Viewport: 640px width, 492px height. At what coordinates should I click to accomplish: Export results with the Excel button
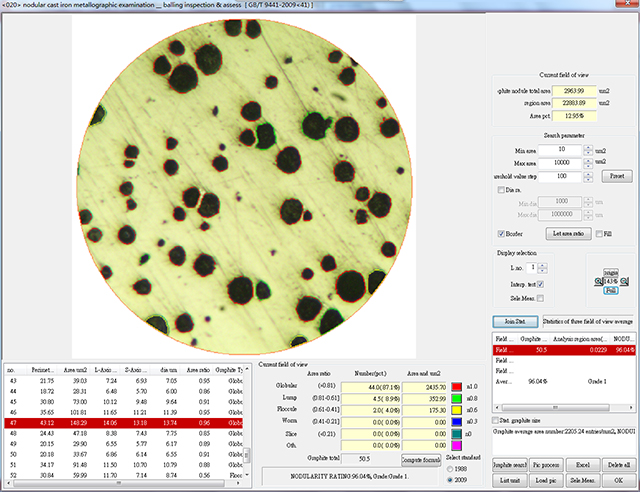point(582,467)
